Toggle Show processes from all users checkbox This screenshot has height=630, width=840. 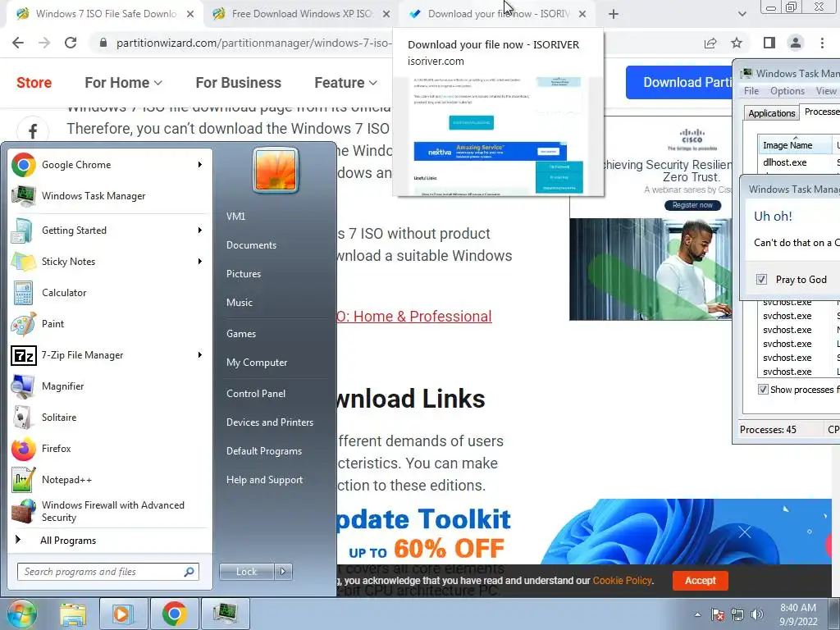[x=763, y=390]
